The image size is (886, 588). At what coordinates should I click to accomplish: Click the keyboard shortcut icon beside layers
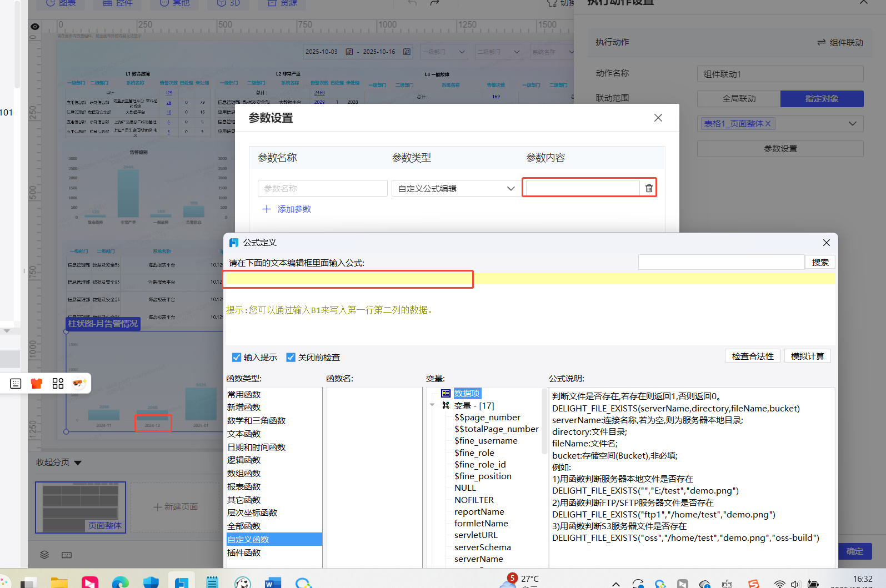point(67,555)
